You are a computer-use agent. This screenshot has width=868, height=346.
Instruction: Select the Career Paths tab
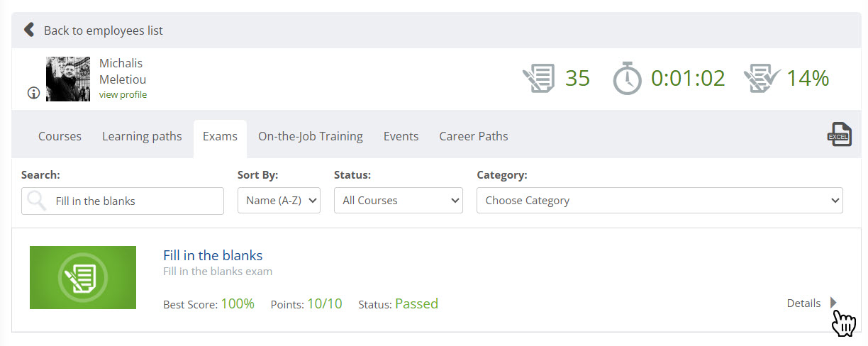(x=473, y=136)
